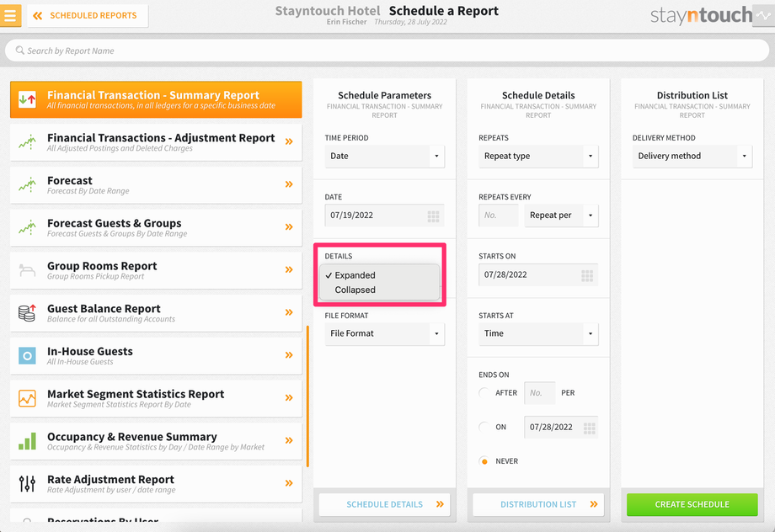This screenshot has width=775, height=532.
Task: Open calendar icon in Ends On date field
Action: tap(589, 428)
